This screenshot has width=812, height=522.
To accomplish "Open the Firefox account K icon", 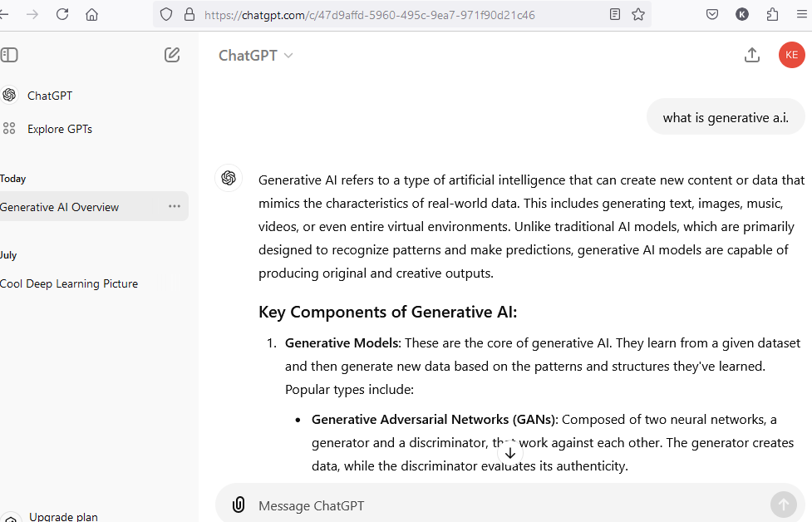I will 742,14.
